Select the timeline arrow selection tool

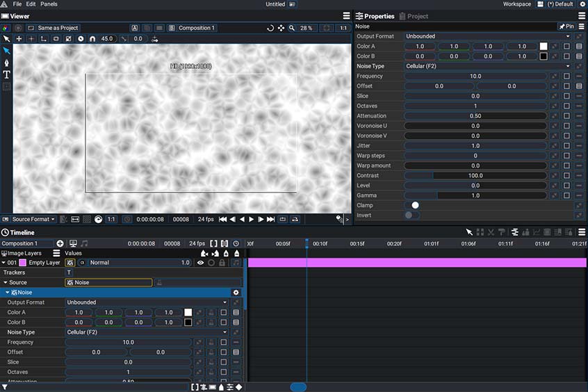pos(469,232)
